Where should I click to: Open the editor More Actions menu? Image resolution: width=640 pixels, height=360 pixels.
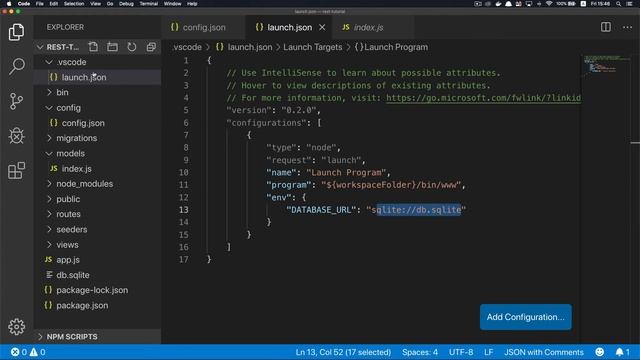(627, 27)
